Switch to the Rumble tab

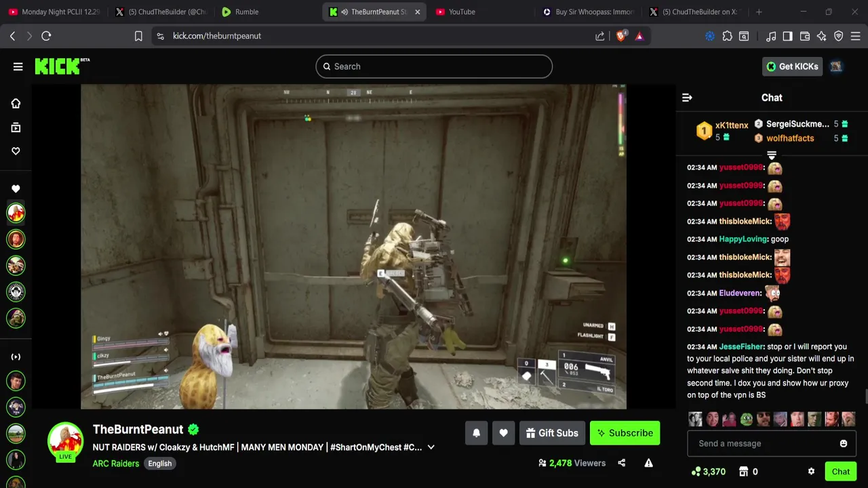pyautogui.click(x=266, y=12)
